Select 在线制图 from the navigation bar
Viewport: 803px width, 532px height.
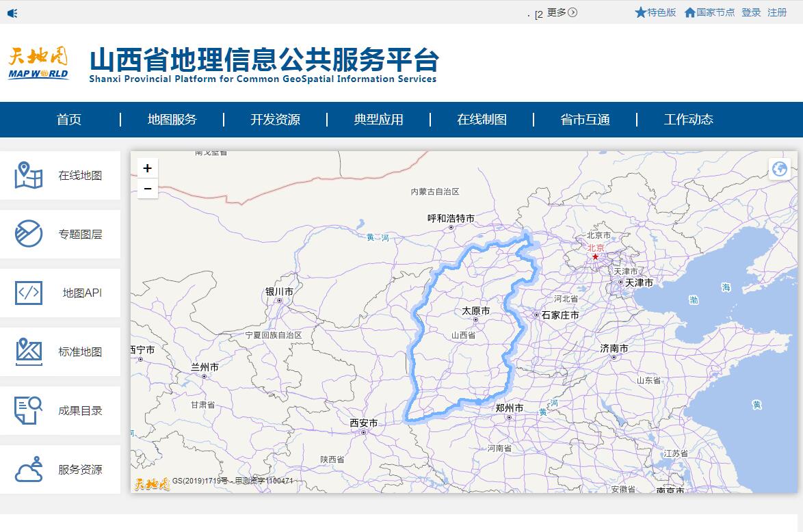[482, 120]
